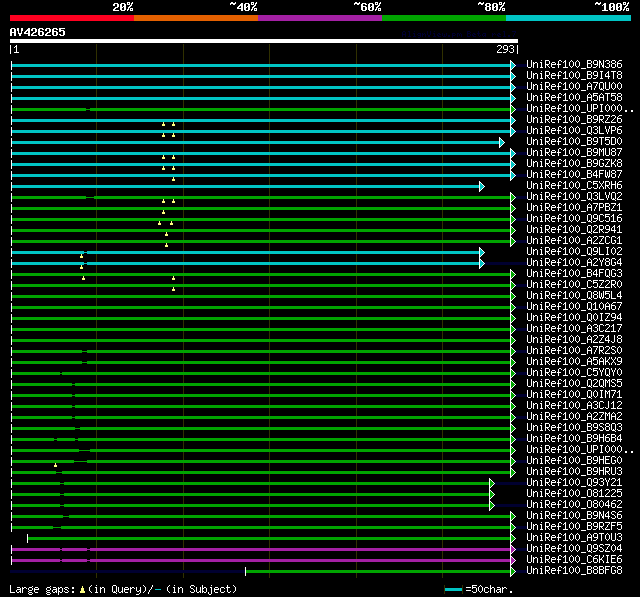The height and width of the screenshot is (597, 640).
Task: Click the Large gaps legend text
Action: pyautogui.click(x=123, y=589)
